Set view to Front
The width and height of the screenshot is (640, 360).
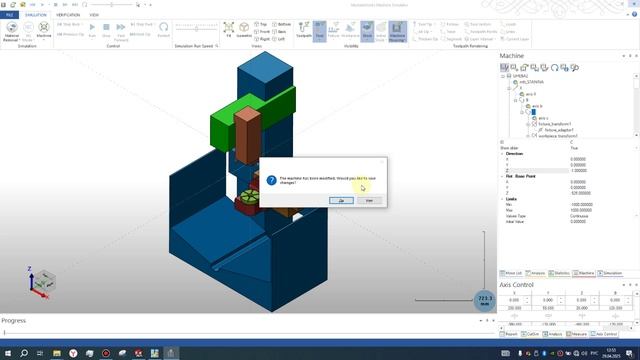click(x=262, y=32)
